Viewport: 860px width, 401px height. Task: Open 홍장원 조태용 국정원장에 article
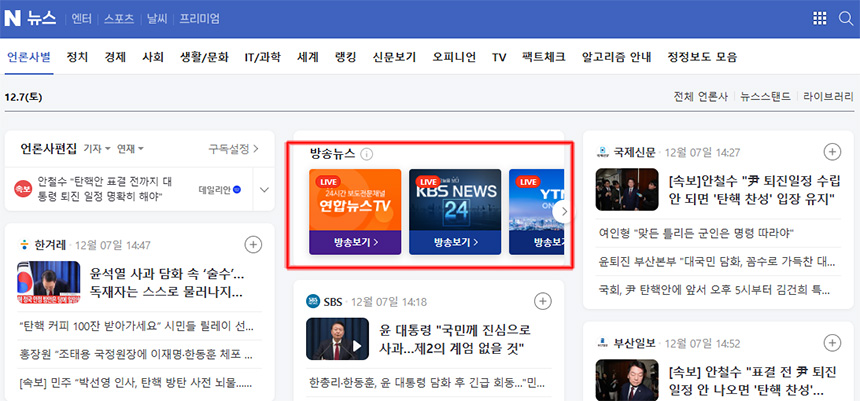[x=135, y=354]
